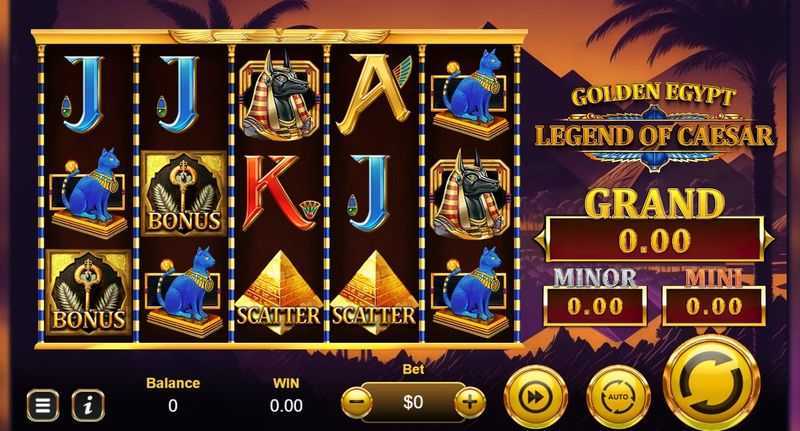Click the red K symbol

click(x=280, y=193)
